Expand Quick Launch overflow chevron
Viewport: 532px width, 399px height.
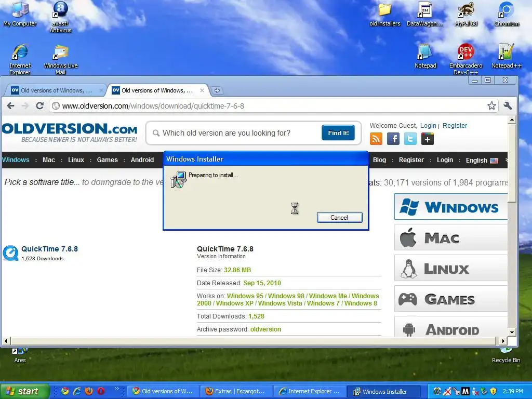(x=117, y=389)
